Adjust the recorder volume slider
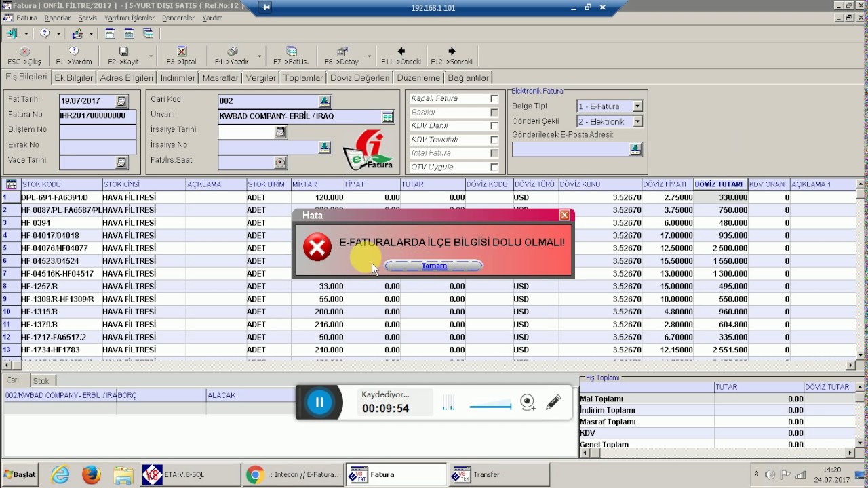This screenshot has width=868, height=488. 490,406
